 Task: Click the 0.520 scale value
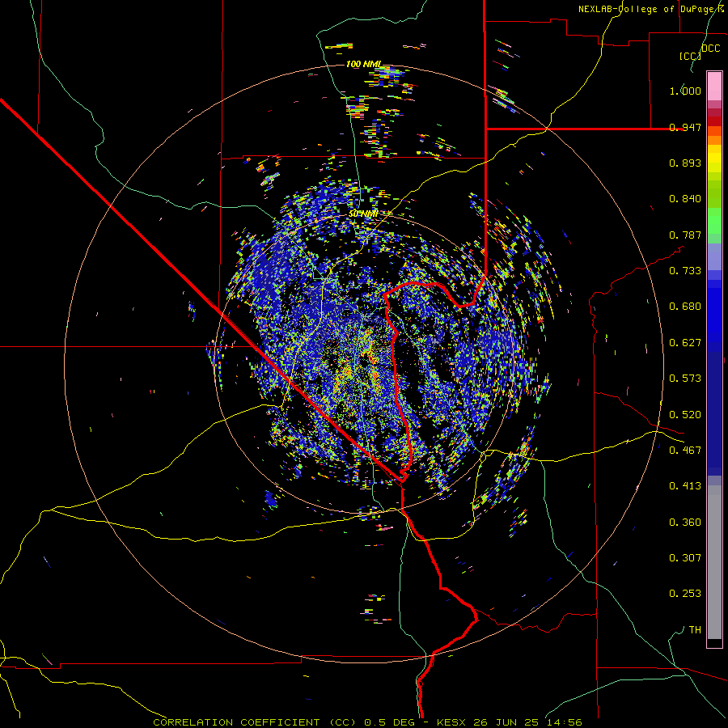pos(685,415)
